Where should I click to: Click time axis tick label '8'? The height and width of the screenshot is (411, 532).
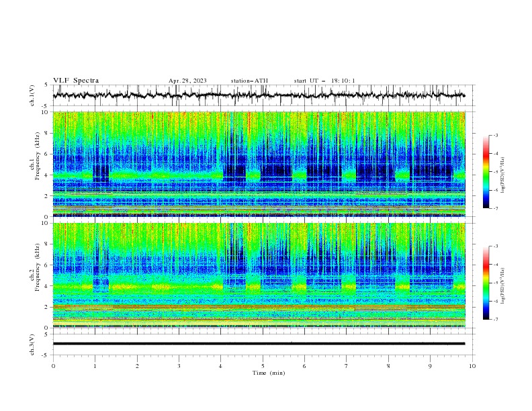388,366
